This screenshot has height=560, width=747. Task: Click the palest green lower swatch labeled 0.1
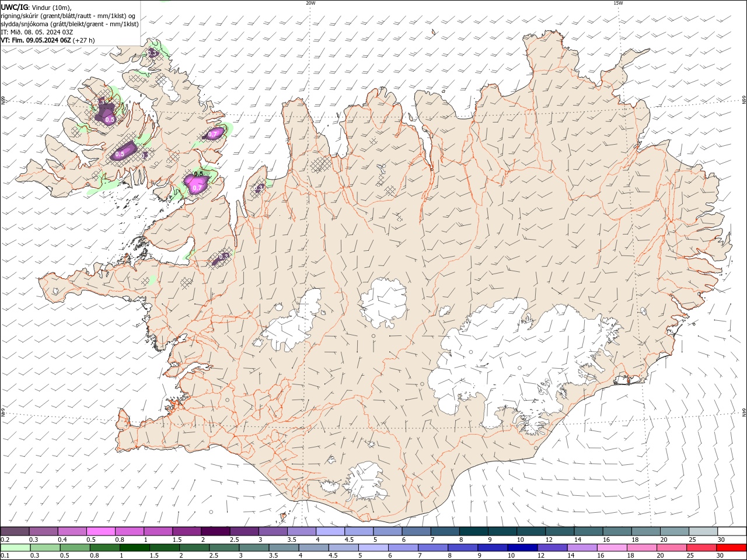(x=15, y=548)
